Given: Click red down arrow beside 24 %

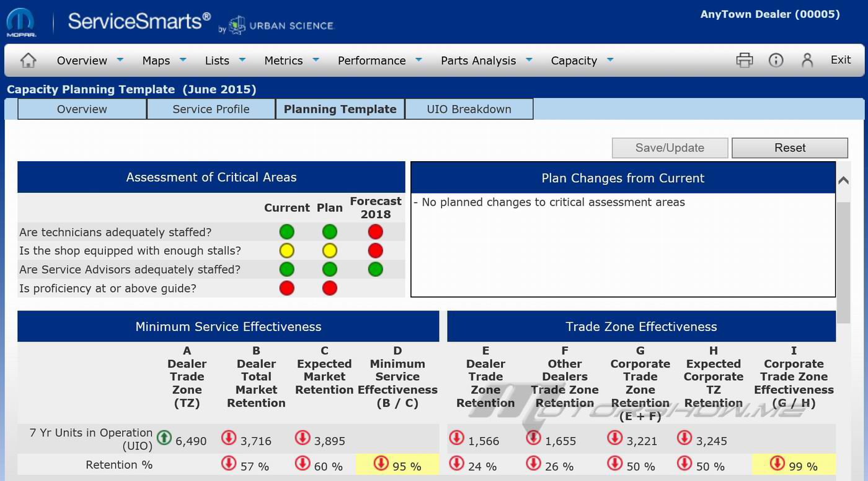Looking at the screenshot, I should 456,463.
